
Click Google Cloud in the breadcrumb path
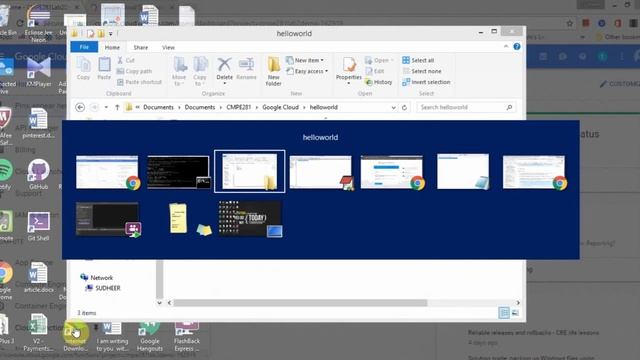tap(280, 107)
